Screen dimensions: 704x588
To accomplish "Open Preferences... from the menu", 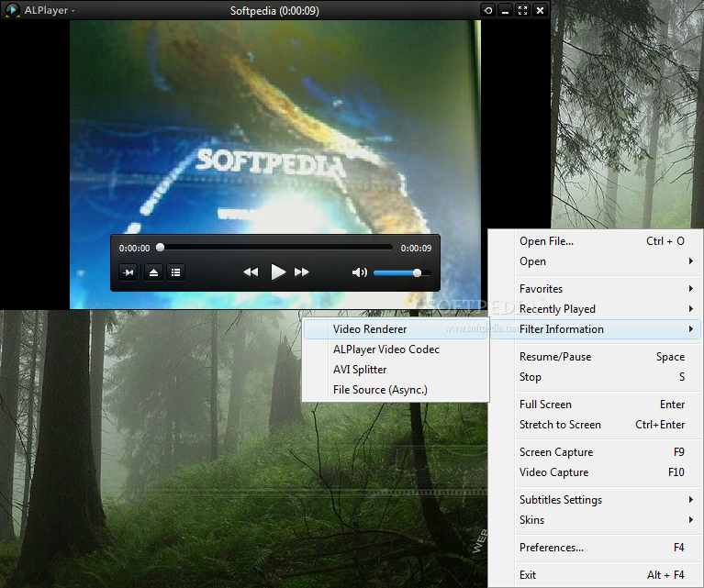I will click(596, 548).
